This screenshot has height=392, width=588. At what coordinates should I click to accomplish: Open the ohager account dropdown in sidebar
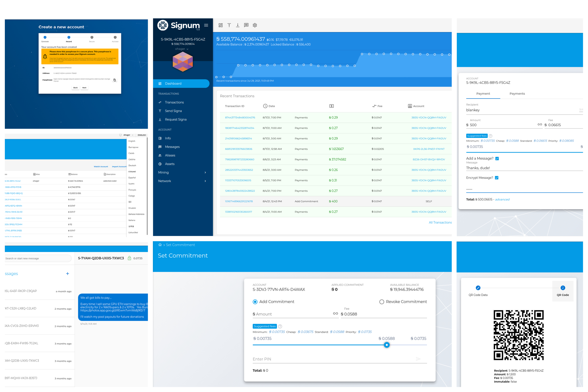click(x=182, y=49)
